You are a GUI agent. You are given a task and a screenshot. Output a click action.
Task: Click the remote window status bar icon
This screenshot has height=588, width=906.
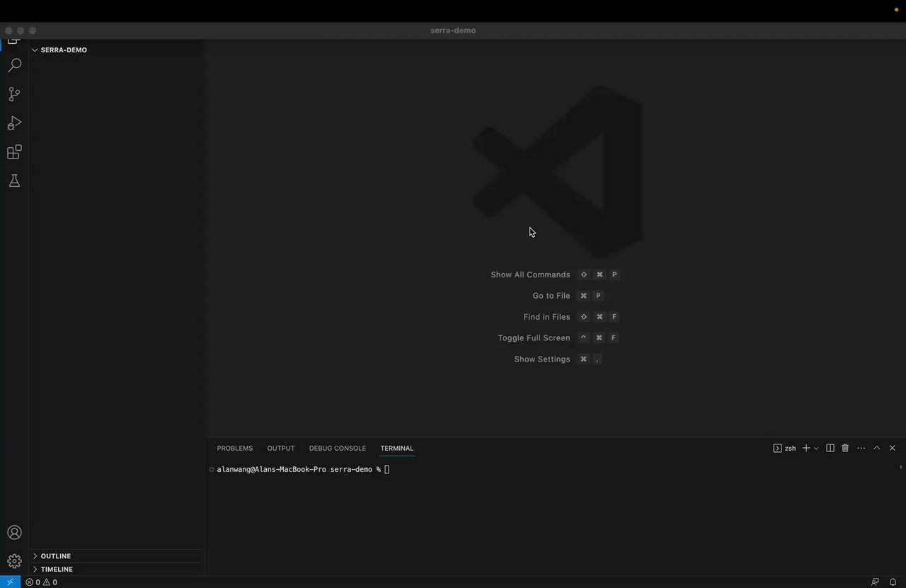pyautogui.click(x=10, y=582)
